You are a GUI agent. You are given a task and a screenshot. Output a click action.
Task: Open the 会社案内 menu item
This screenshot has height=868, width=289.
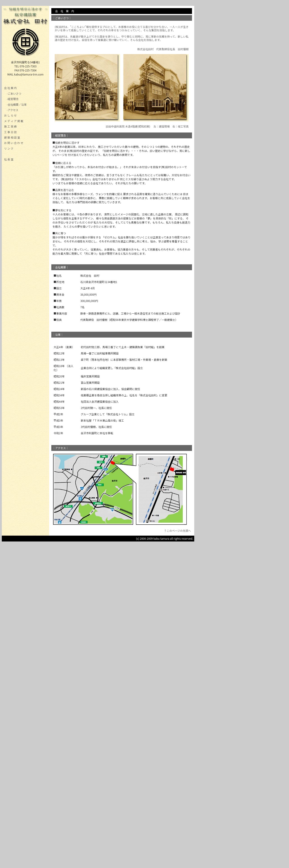click(10, 88)
